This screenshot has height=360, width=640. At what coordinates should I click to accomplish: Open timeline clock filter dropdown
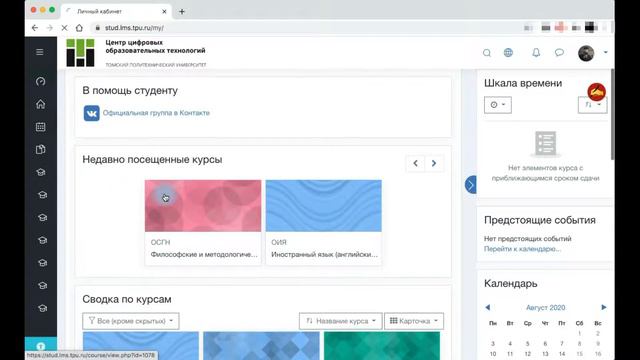tap(498, 105)
